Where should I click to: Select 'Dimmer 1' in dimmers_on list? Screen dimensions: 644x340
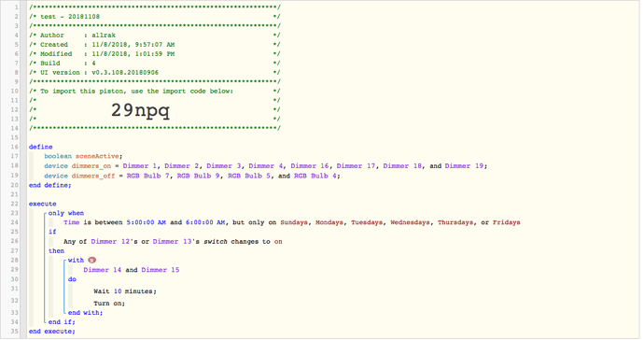pyautogui.click(x=140, y=166)
